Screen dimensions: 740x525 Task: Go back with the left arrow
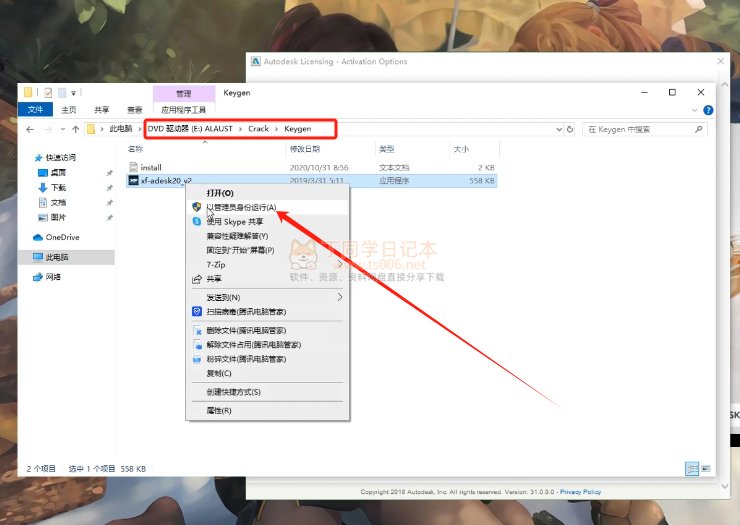[x=30, y=129]
